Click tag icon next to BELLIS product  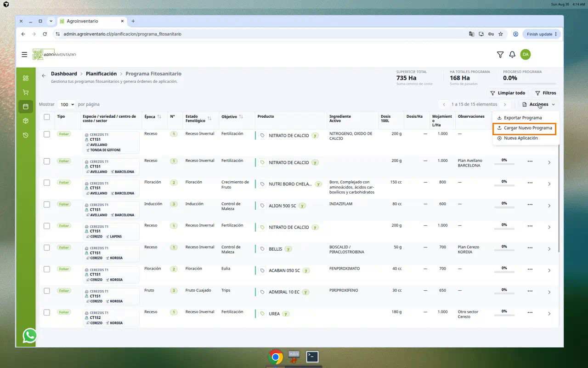(x=262, y=249)
